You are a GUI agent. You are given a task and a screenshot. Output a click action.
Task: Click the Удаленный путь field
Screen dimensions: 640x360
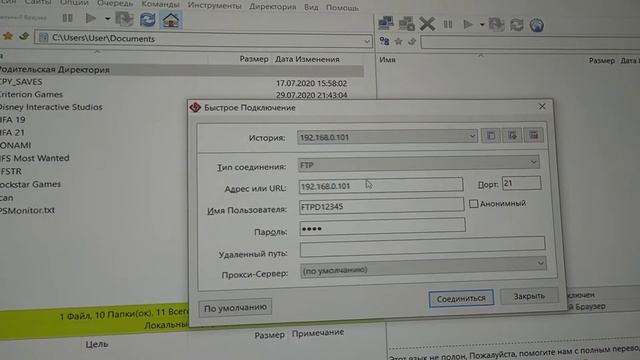tap(422, 246)
